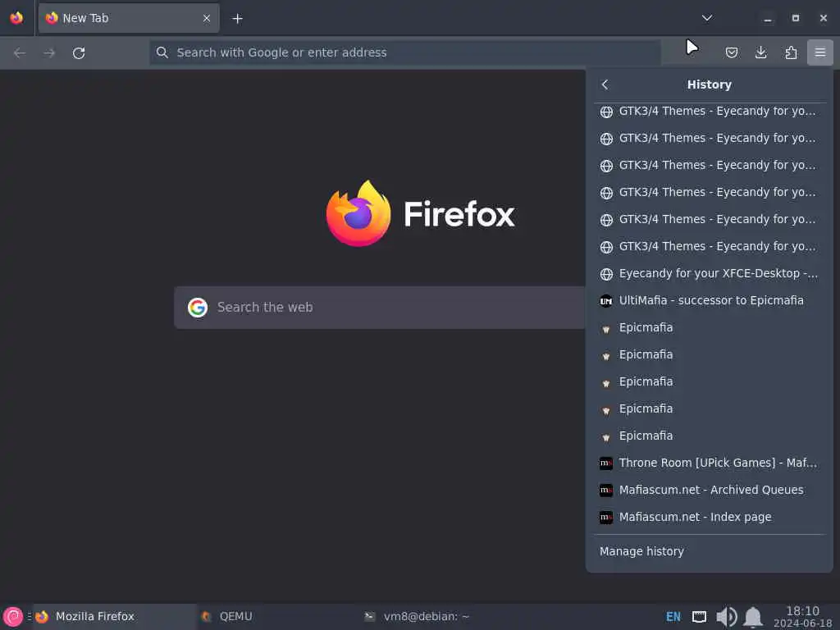Open the Downloads panel
840x630 pixels.
point(760,52)
